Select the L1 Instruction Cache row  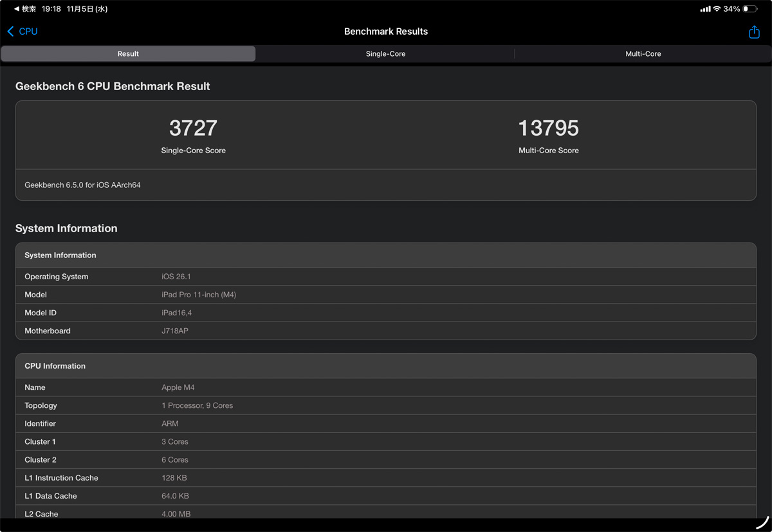[385, 478]
